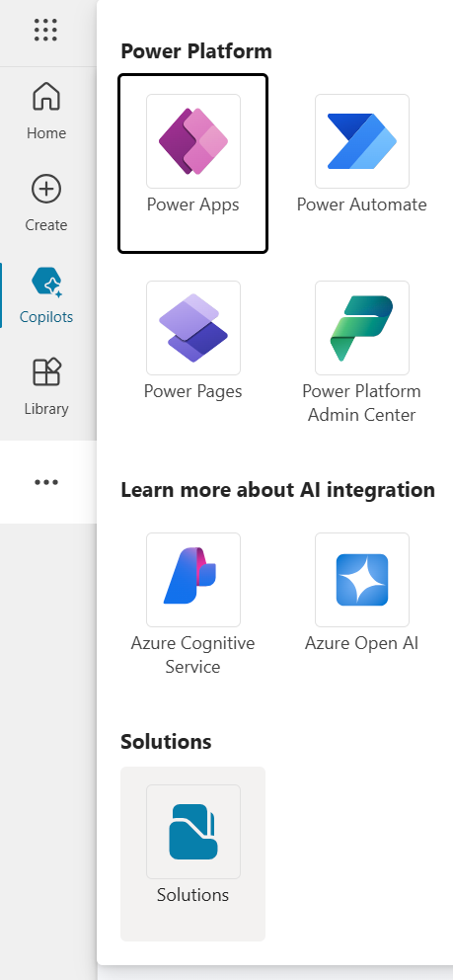Image resolution: width=453 pixels, height=980 pixels.
Task: Click the Copilots label in sidebar
Action: click(x=46, y=317)
